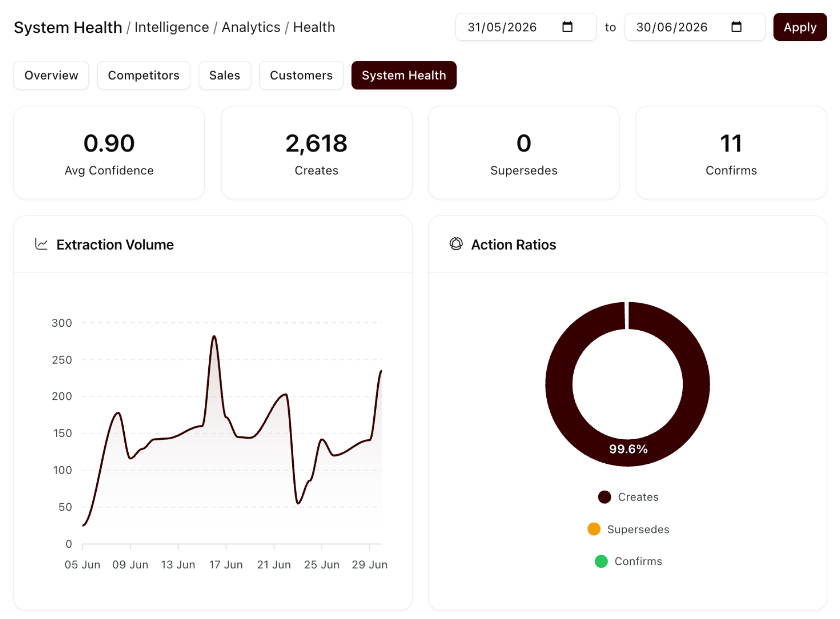The width and height of the screenshot is (840, 619).
Task: Click the 300 y-axis label
Action: (62, 323)
